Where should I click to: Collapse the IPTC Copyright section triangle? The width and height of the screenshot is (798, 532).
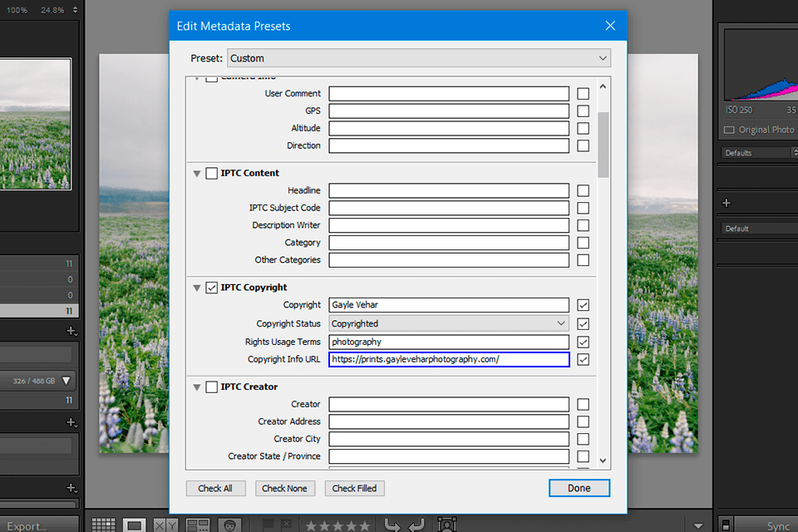pos(196,288)
